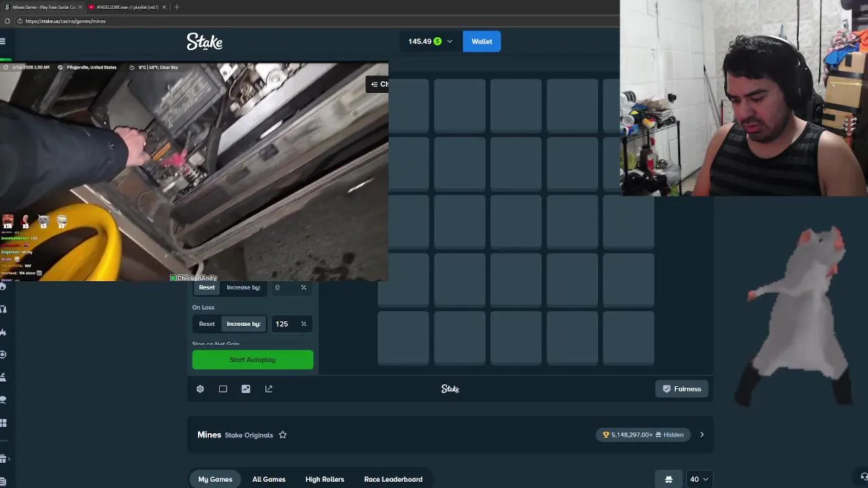This screenshot has width=868, height=488.
Task: Click the 5,148,297.00× Hidden top-win badge
Action: [x=644, y=435]
